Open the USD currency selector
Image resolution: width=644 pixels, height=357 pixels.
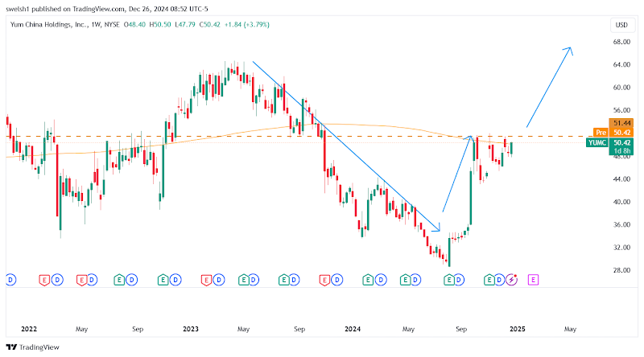621,25
